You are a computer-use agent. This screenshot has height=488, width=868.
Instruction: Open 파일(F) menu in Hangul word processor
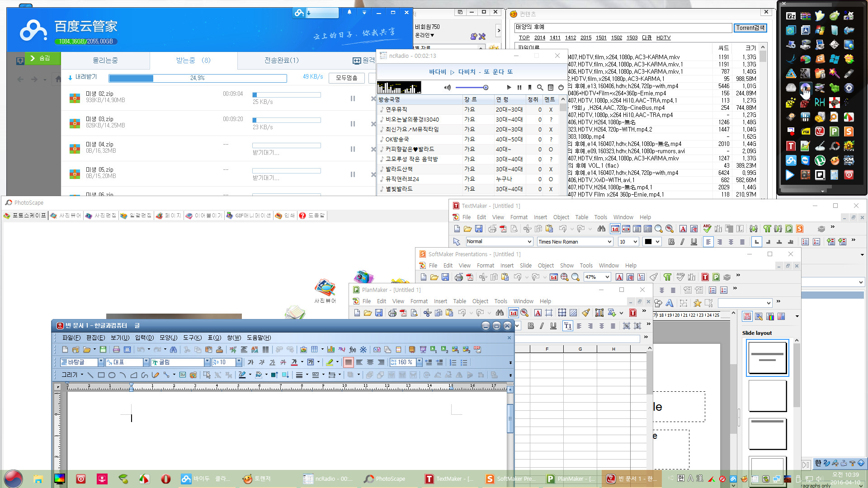pos(71,338)
